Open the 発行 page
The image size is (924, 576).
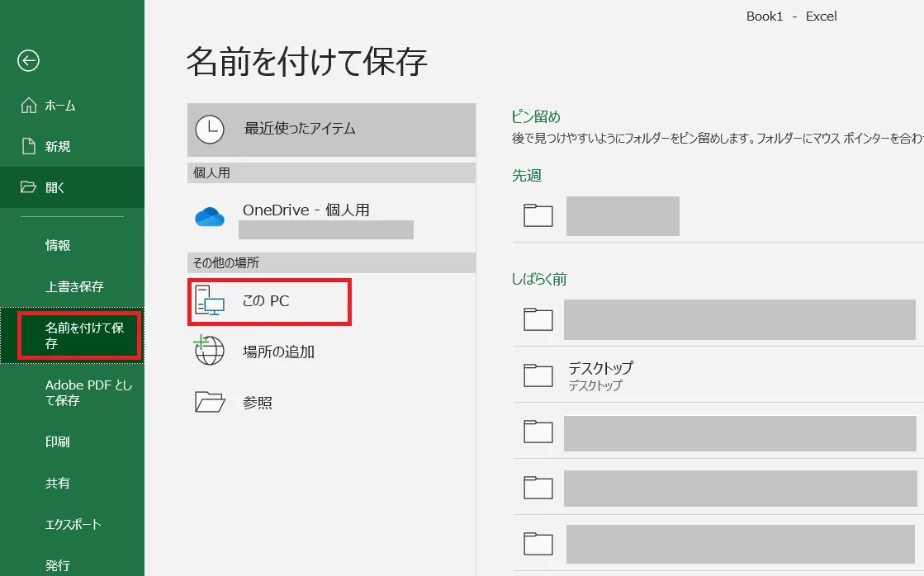click(x=72, y=564)
